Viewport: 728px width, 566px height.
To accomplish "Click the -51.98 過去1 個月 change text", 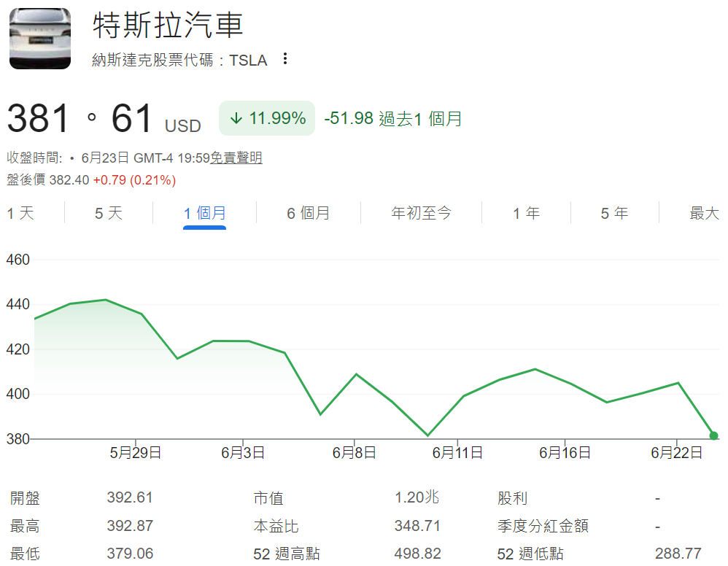I will tap(392, 118).
